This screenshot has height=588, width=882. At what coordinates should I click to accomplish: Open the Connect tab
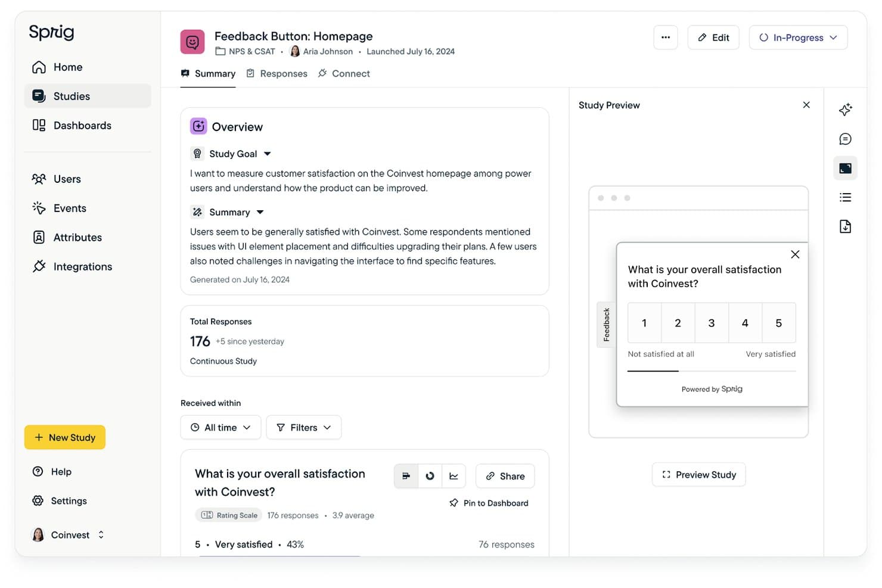coord(344,73)
